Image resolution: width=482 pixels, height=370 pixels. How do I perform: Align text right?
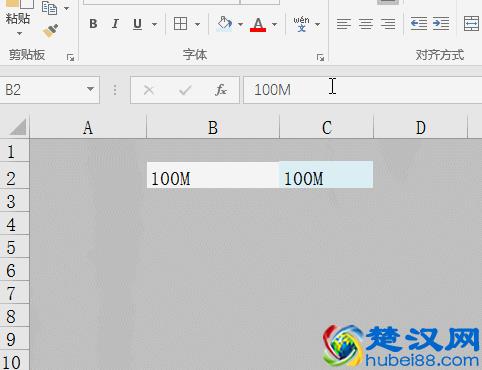tap(388, 24)
